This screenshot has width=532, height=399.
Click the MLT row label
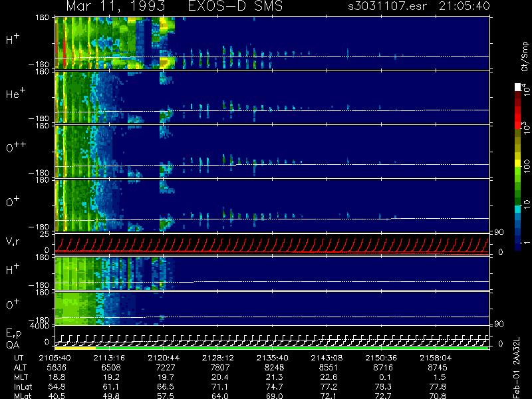pos(21,377)
